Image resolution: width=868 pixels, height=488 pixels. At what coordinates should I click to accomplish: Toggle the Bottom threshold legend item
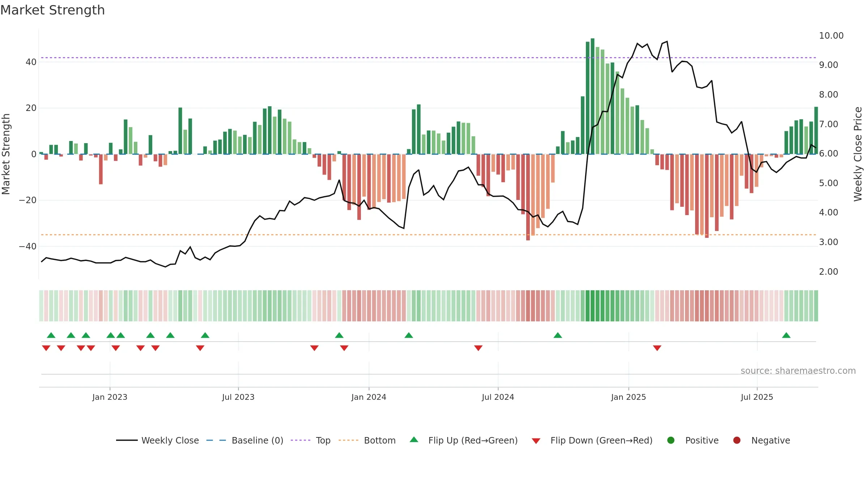367,440
